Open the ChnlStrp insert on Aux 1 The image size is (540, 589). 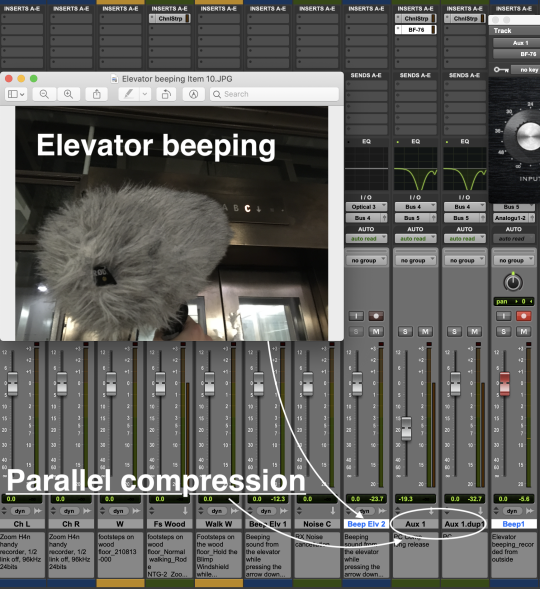click(x=415, y=18)
